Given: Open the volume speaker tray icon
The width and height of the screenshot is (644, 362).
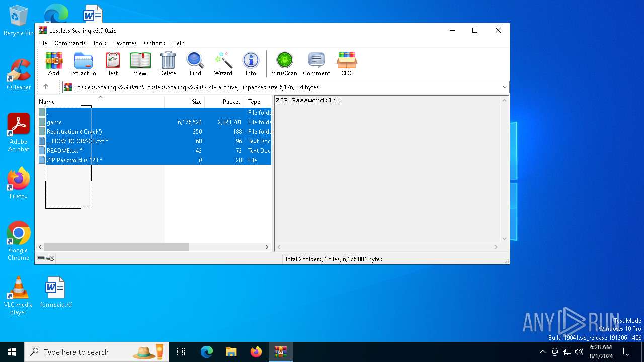Looking at the screenshot, I should (579, 352).
